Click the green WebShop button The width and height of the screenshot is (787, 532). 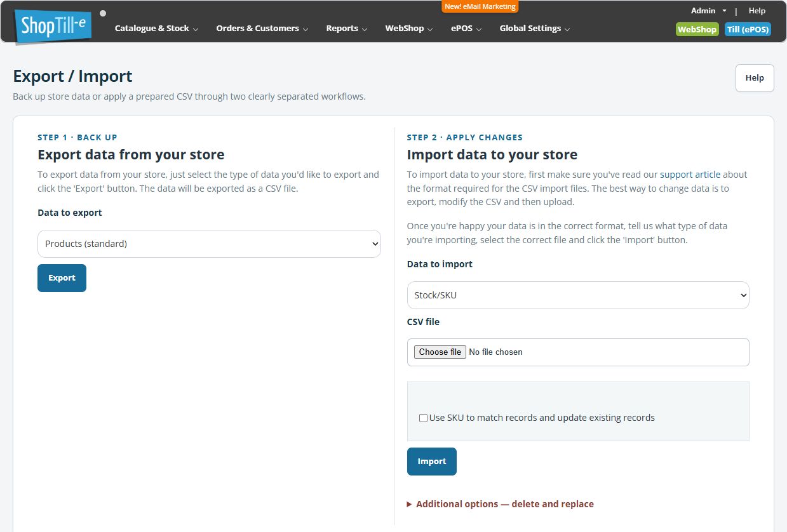coord(697,29)
